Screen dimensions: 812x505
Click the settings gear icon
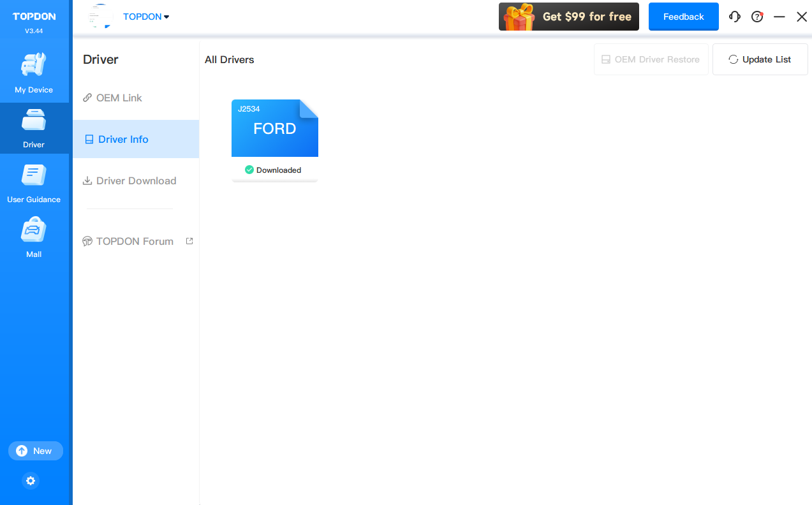pos(31,481)
